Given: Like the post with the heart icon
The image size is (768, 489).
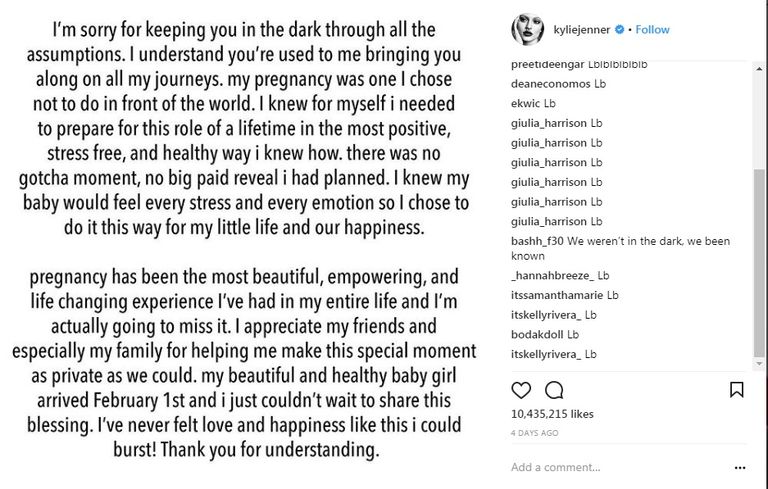Looking at the screenshot, I should click(x=521, y=390).
